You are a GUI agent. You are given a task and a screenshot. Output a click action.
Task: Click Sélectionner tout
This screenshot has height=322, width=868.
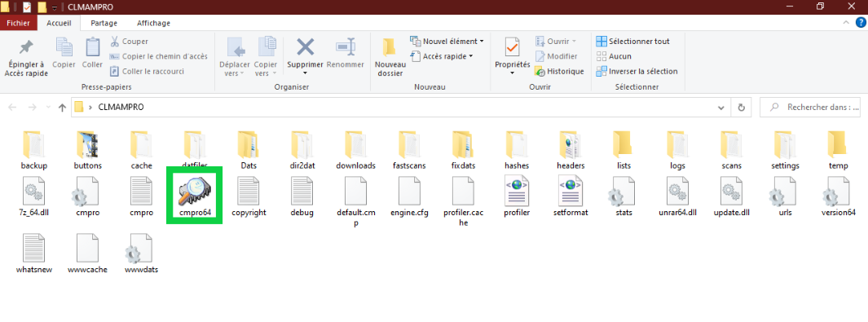coord(632,42)
